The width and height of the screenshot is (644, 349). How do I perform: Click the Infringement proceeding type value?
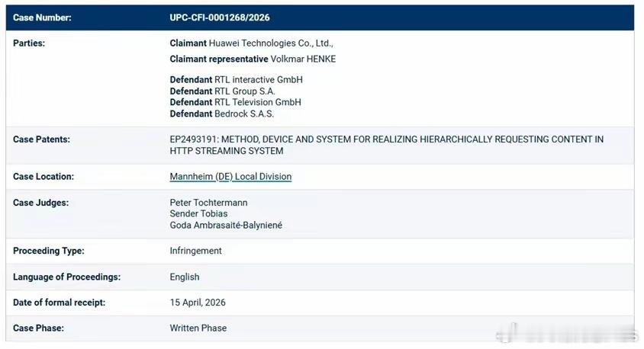click(x=195, y=251)
